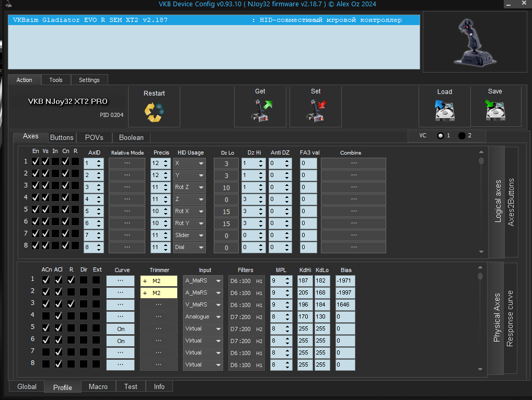Increase Precis value for axis 3
Viewport: 532px width, 400px height.
coord(166,185)
